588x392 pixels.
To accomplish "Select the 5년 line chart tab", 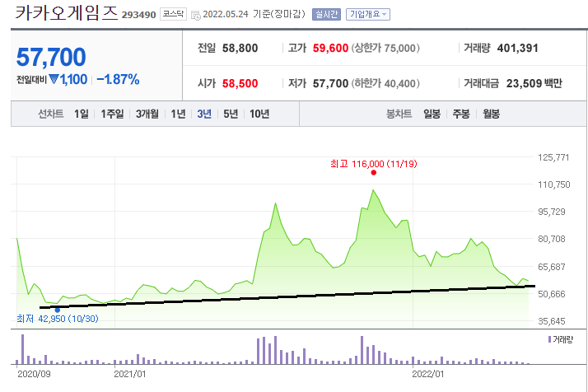I will pos(231,114).
